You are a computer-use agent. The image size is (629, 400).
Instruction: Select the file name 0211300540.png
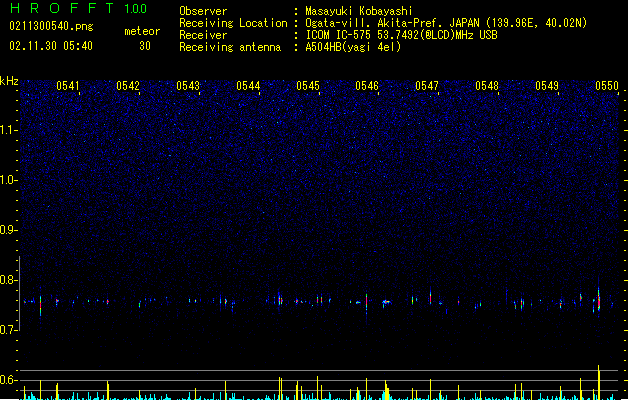point(51,26)
